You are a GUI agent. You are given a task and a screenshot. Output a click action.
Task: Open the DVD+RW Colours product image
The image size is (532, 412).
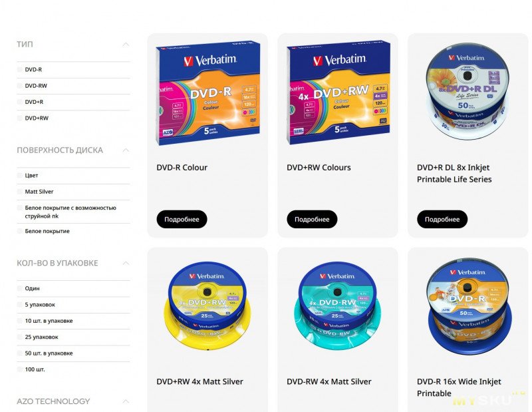point(338,93)
